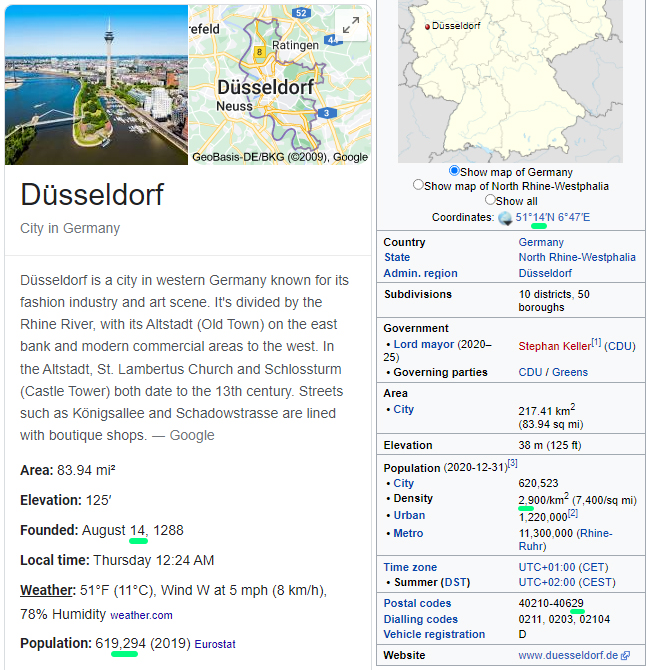650x670 pixels.
Task: Click the '217.41 km²' area value
Action: tap(547, 410)
